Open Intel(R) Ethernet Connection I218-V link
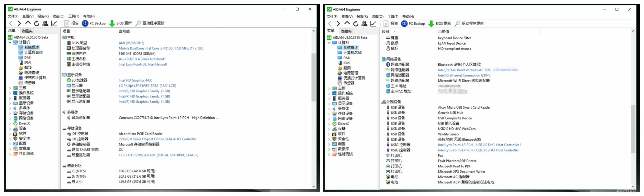 coord(464,75)
